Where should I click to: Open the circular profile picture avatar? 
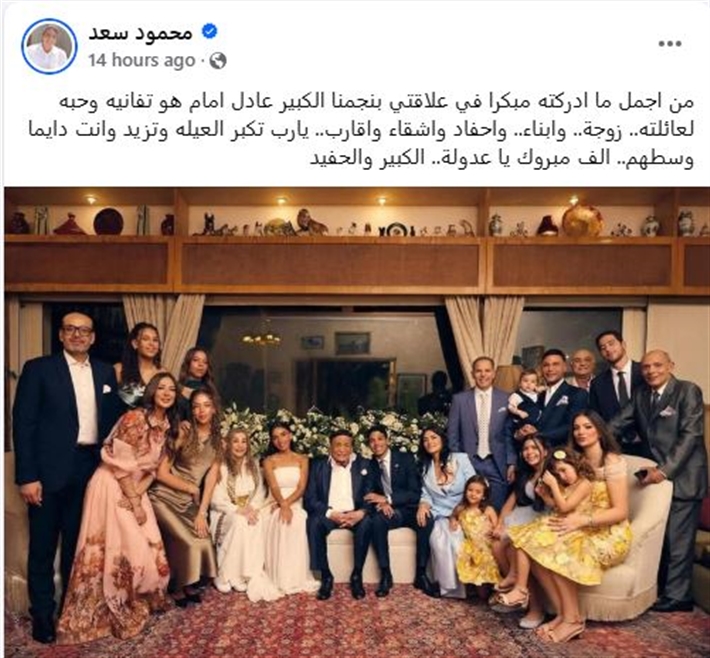click(x=49, y=46)
